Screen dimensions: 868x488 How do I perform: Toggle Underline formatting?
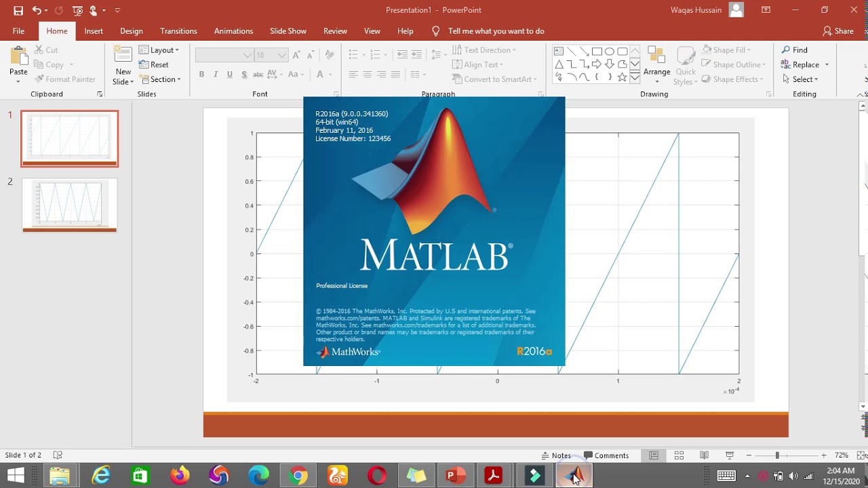(230, 75)
